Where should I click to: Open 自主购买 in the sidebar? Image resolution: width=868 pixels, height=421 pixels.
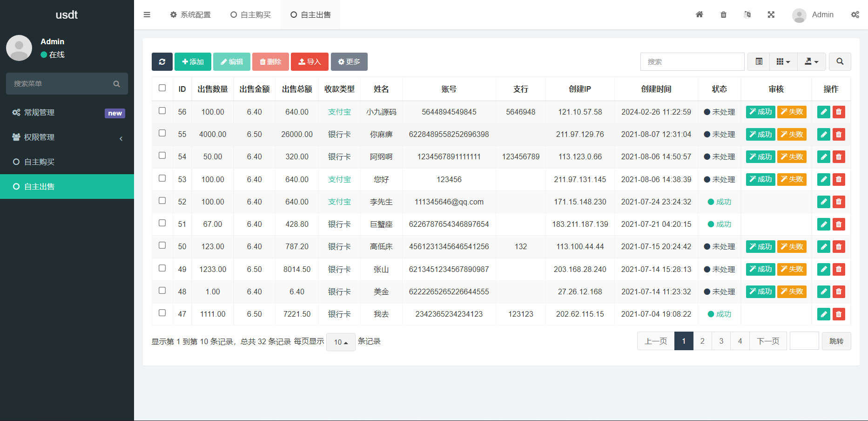[67, 162]
